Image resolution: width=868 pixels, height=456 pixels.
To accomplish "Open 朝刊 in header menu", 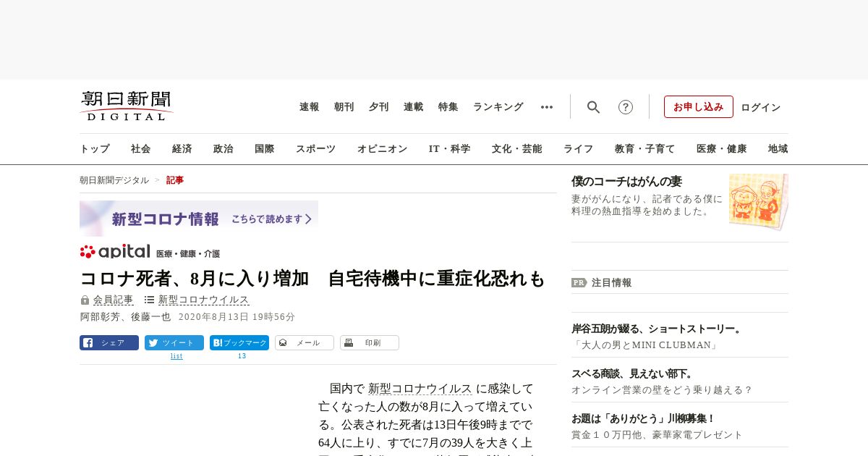I will (344, 107).
